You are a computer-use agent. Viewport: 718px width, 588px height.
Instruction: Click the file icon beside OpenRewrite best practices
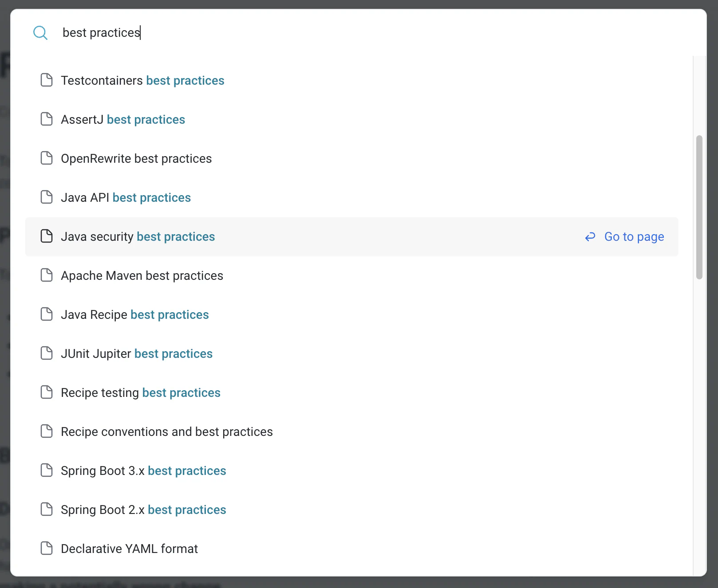47,158
